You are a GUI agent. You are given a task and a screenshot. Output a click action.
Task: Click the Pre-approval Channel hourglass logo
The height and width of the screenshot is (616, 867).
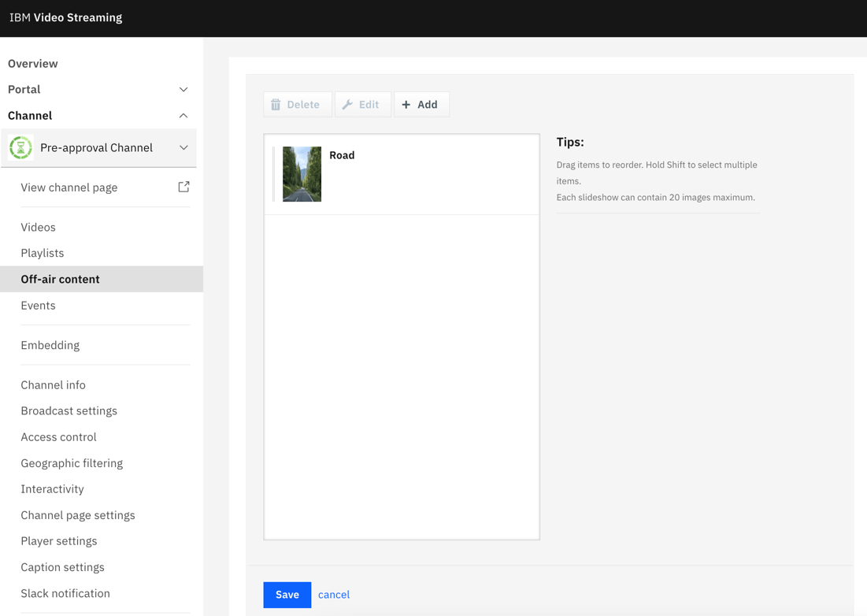pos(20,147)
